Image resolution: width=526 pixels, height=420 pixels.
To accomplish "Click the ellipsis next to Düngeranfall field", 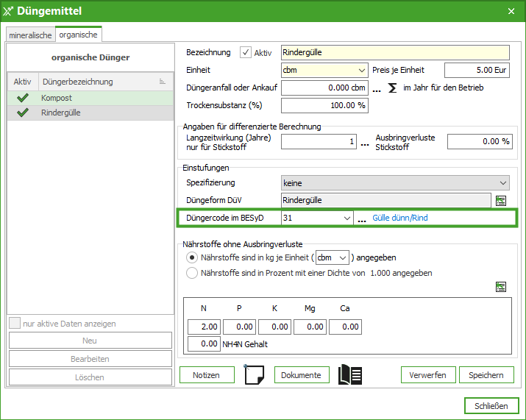I will pyautogui.click(x=377, y=88).
